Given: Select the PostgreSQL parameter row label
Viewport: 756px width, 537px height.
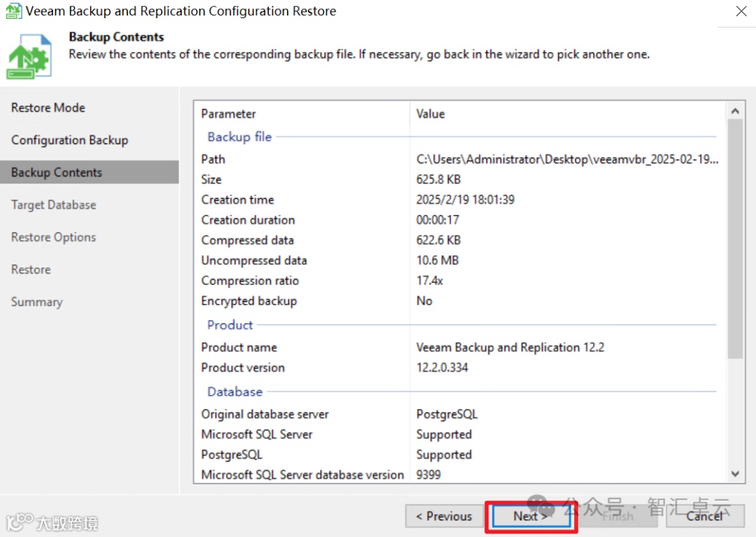Looking at the screenshot, I should pyautogui.click(x=232, y=454).
